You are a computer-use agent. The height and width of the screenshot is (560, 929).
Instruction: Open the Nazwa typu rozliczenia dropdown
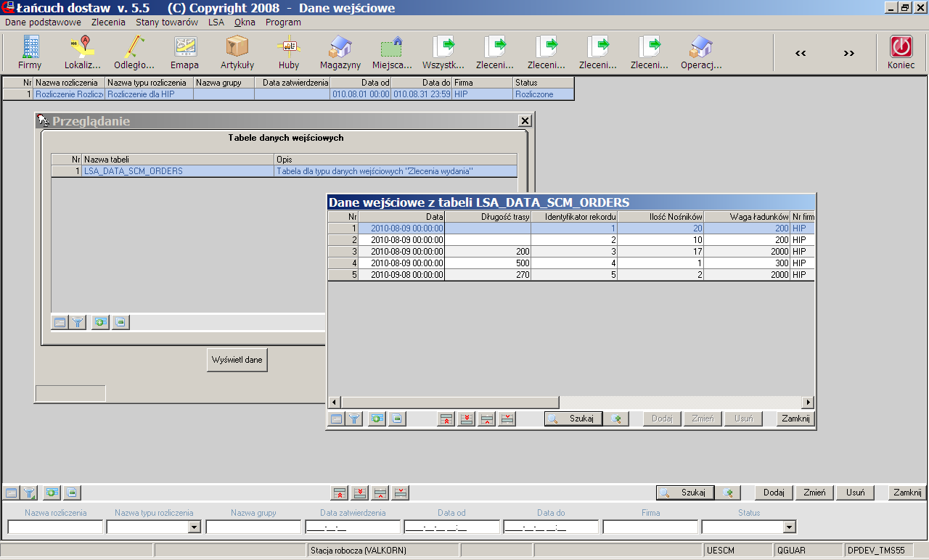(194, 527)
